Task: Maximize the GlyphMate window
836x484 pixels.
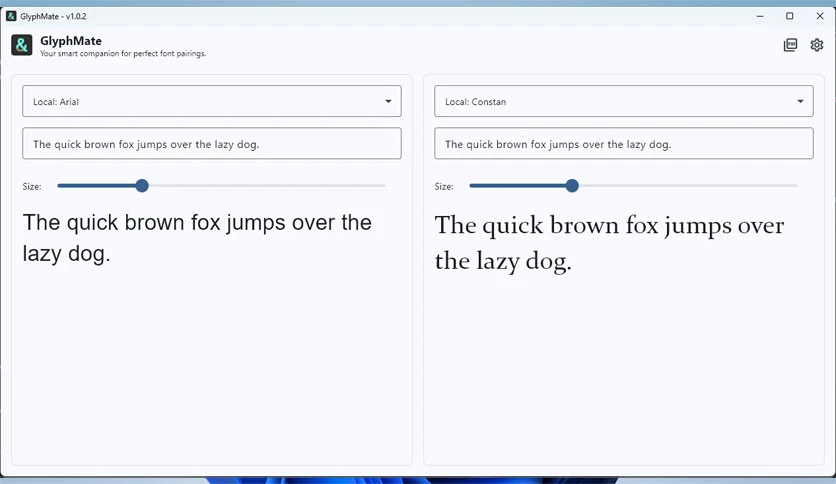Action: point(790,17)
